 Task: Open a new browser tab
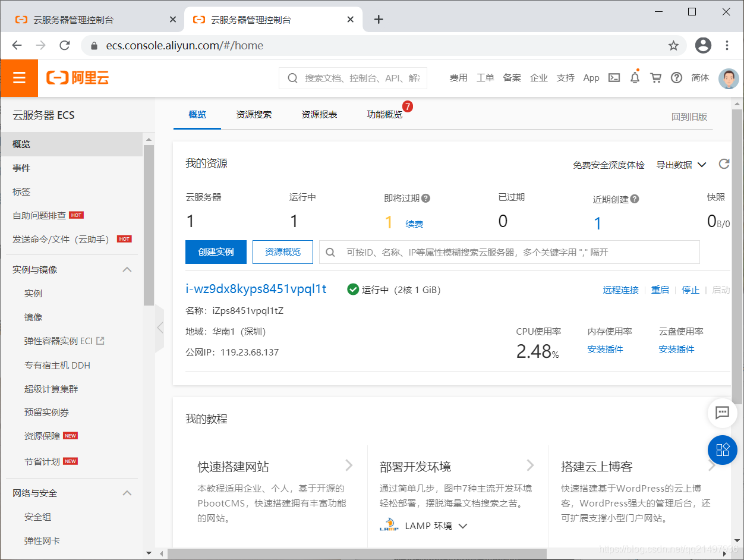[379, 20]
